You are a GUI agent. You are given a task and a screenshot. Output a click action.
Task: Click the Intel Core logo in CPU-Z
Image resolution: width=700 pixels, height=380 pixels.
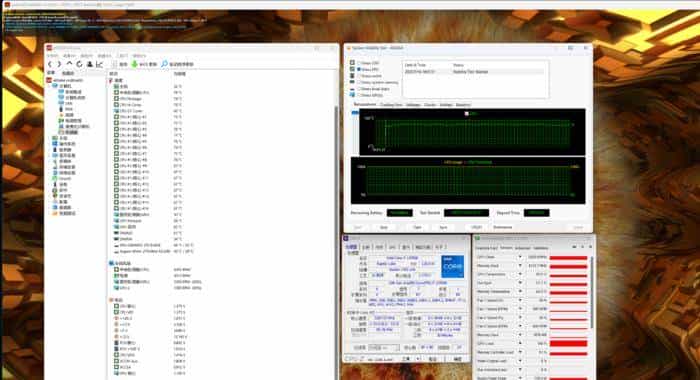click(x=452, y=267)
